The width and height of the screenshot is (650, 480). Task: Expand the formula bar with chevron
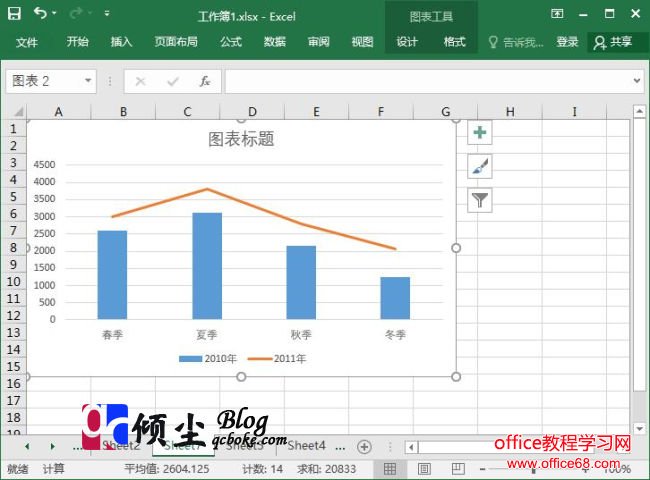click(x=637, y=81)
